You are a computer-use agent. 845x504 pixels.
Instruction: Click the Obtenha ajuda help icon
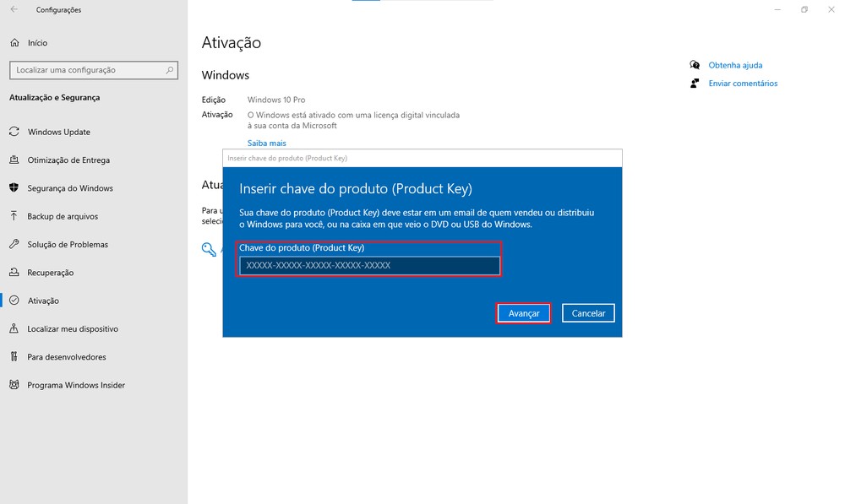coord(695,64)
